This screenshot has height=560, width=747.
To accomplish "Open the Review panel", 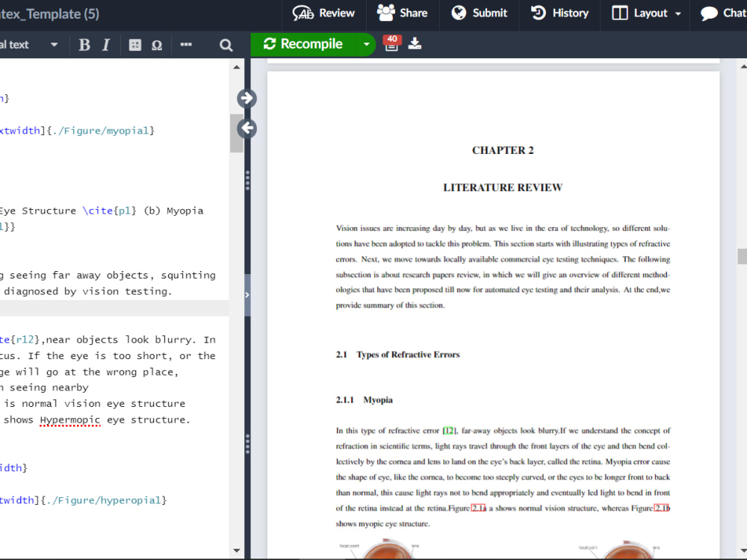I will click(323, 13).
